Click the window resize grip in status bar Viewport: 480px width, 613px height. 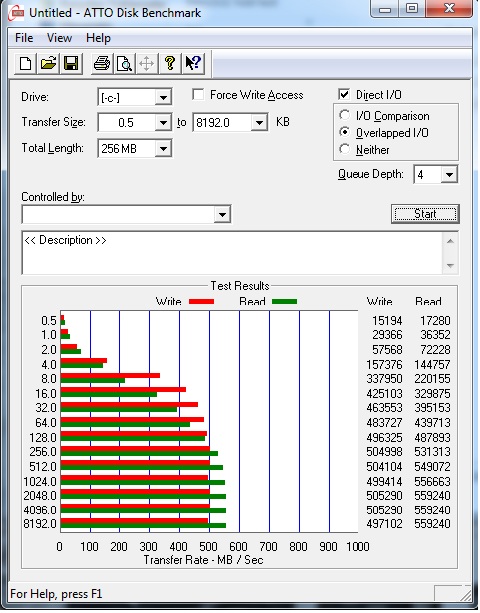[x=465, y=595]
